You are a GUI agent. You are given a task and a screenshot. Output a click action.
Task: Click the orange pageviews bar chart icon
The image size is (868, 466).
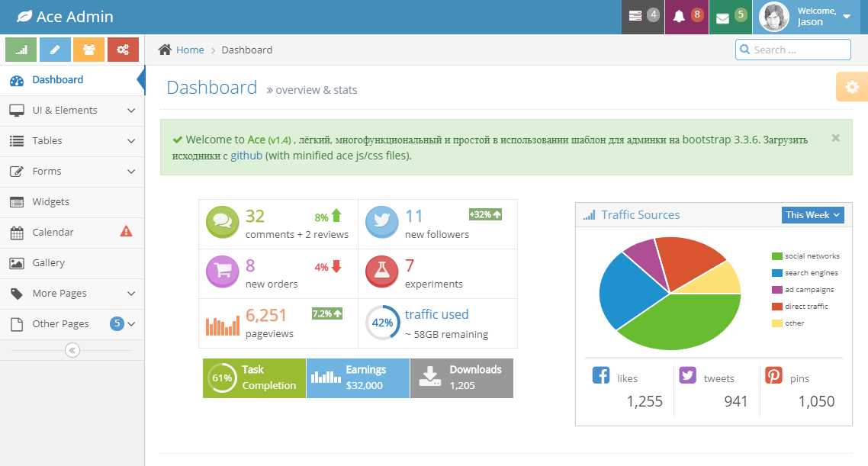(223, 326)
